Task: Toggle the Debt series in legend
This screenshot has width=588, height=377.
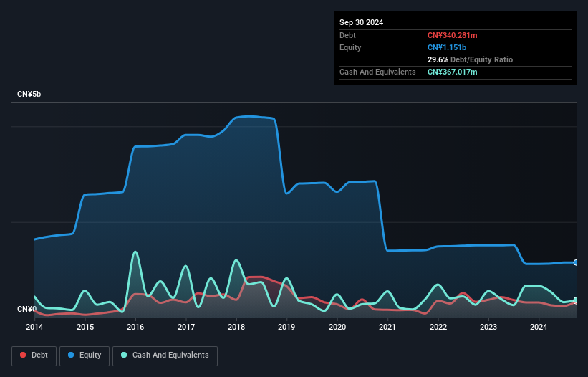Action: pyautogui.click(x=34, y=355)
